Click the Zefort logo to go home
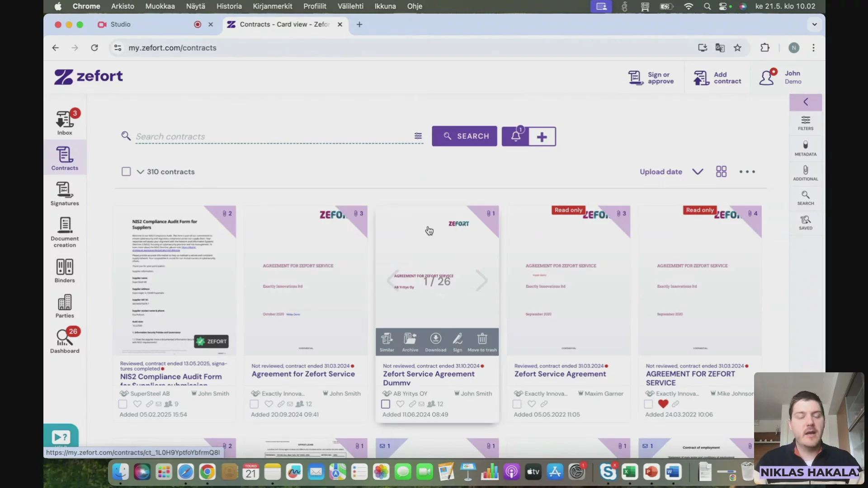This screenshot has height=488, width=868. 89,77
